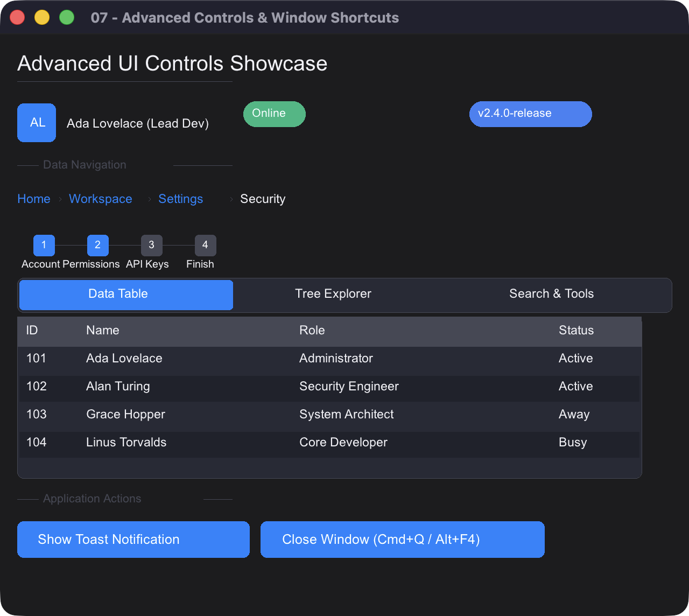Click Ada Lovelace (Lead Dev) name label
The image size is (689, 616).
click(138, 123)
